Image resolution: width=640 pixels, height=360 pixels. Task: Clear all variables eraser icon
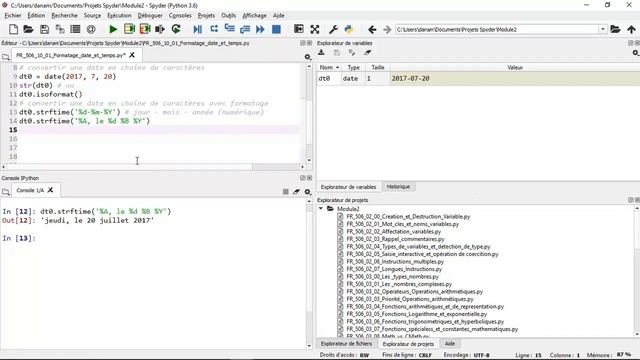[x=368, y=53]
